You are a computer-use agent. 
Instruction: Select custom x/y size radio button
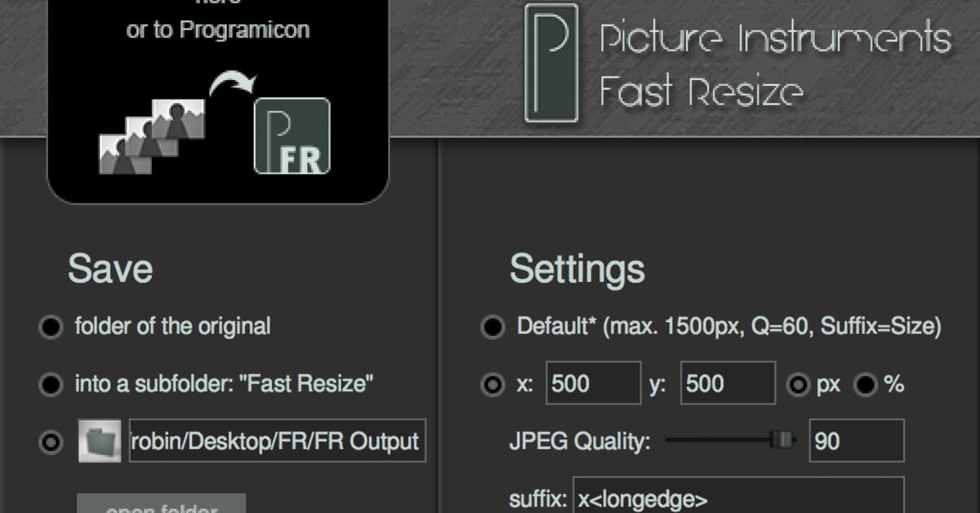(492, 385)
